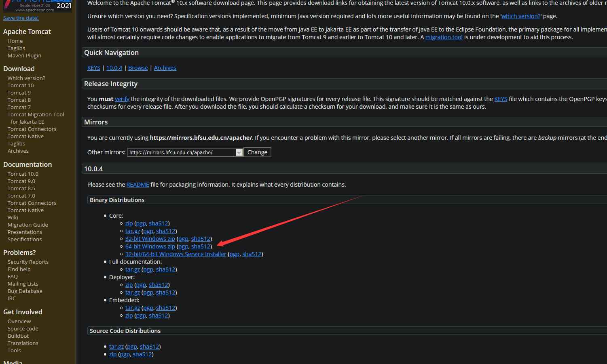
Task: Open the 'migration tool' link in the intro paragraph
Action: tap(444, 37)
